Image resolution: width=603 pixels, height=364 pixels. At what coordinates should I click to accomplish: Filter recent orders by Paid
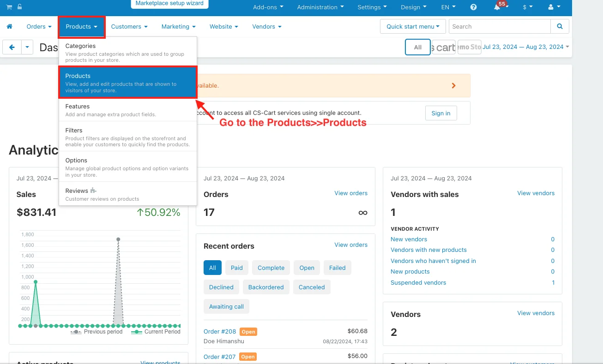[x=237, y=268]
